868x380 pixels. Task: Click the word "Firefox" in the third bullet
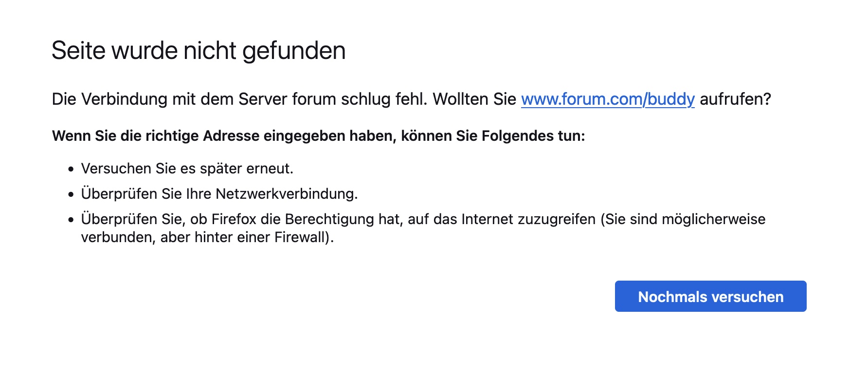pyautogui.click(x=234, y=219)
